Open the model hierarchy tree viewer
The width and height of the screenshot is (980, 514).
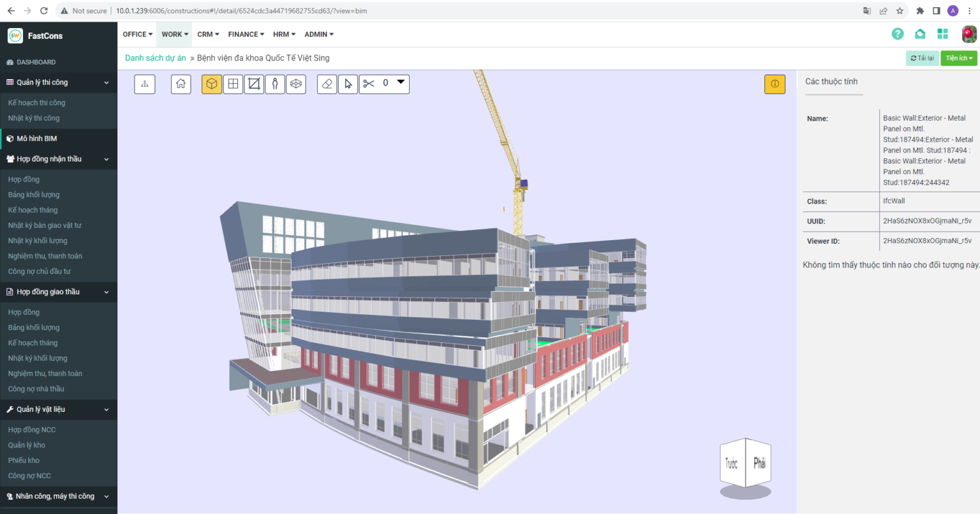(144, 84)
